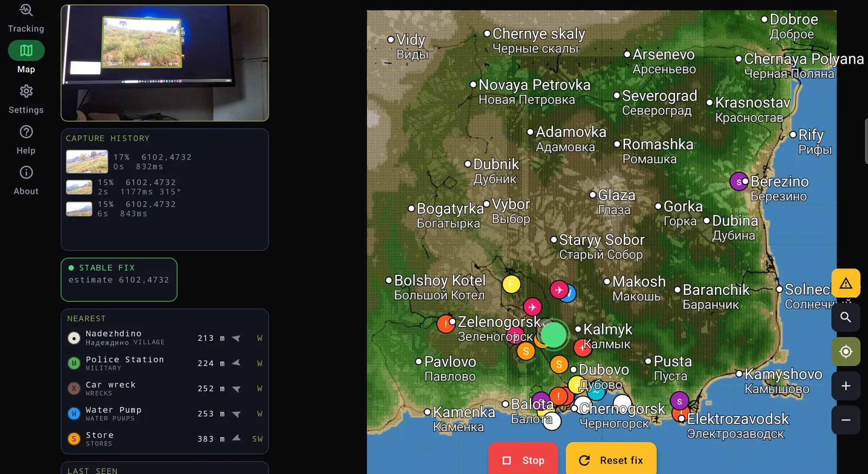Viewport: 868px width, 474px height.
Task: Click the Chernogorsk town label
Action: 622,409
